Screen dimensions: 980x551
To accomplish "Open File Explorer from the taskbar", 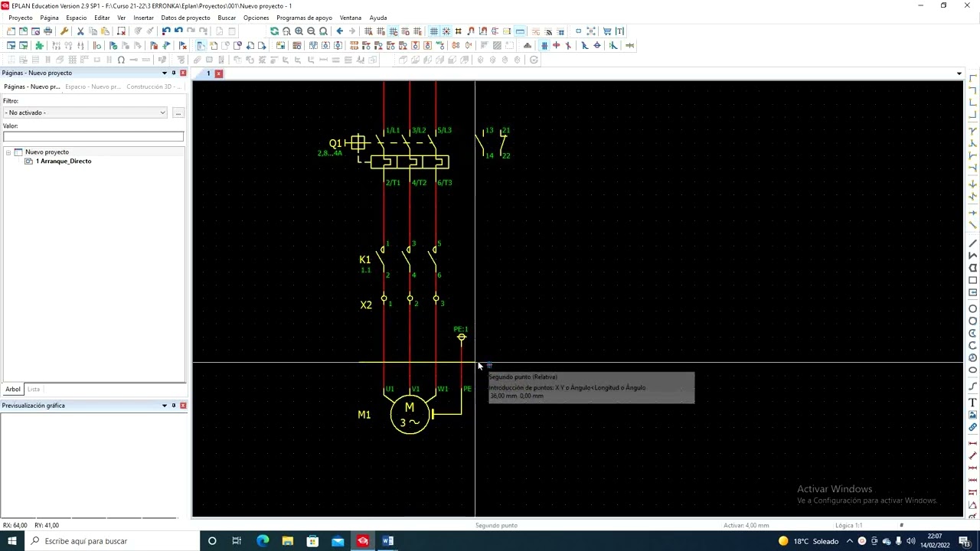I will pos(288,541).
